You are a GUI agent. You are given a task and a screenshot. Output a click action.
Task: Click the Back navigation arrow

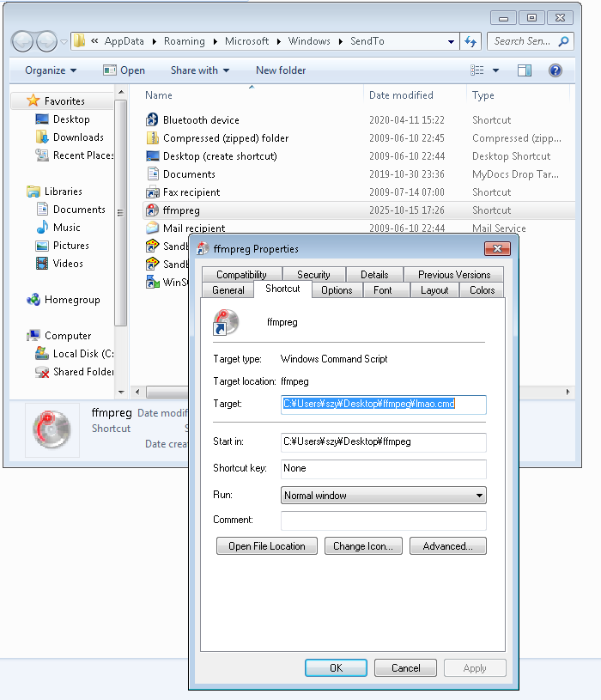tap(23, 41)
